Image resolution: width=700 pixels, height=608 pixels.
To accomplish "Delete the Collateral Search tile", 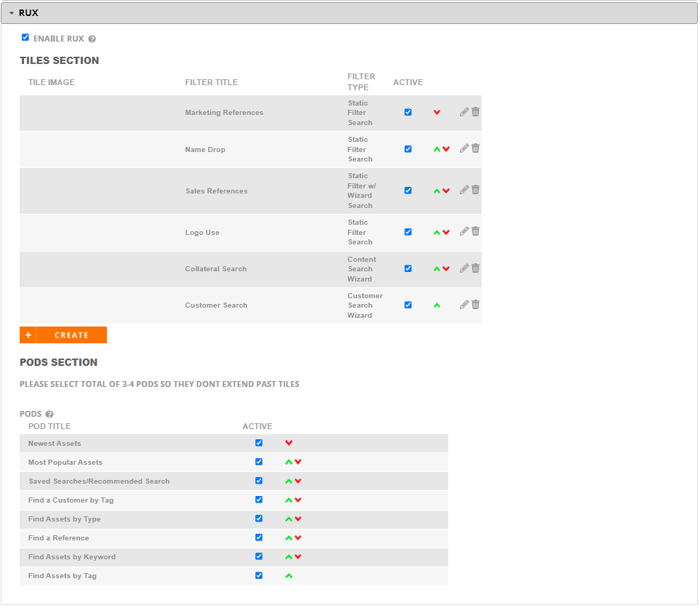I will [475, 268].
